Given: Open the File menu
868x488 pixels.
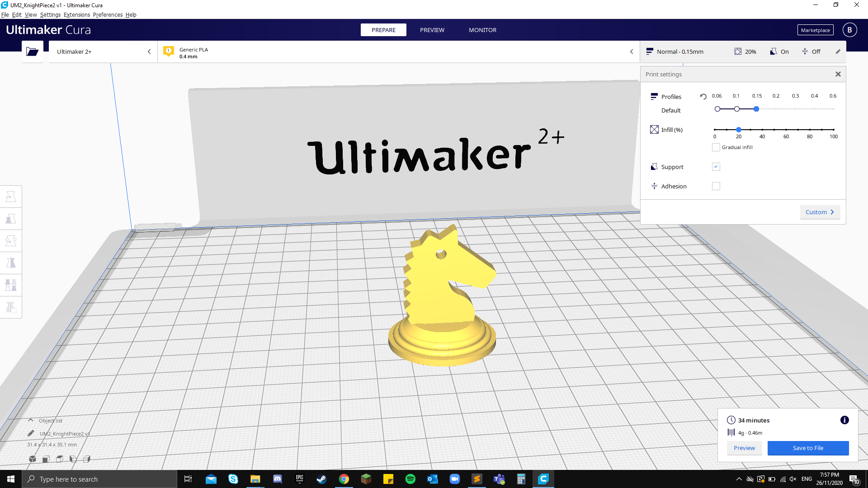Looking at the screenshot, I should (5, 14).
